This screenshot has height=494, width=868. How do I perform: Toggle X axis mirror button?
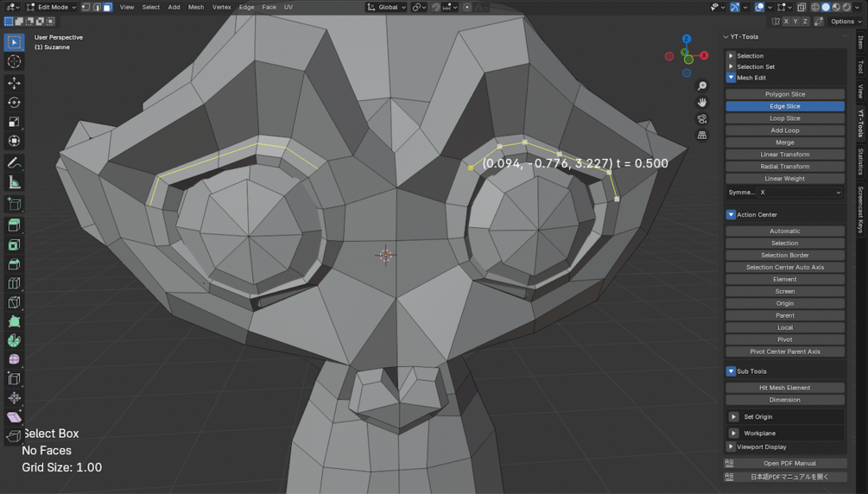[785, 21]
